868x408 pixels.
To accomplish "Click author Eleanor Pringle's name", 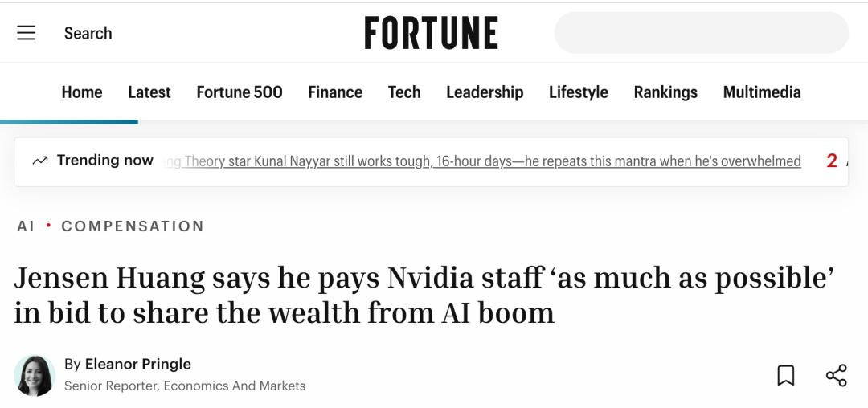I will click(x=138, y=364).
